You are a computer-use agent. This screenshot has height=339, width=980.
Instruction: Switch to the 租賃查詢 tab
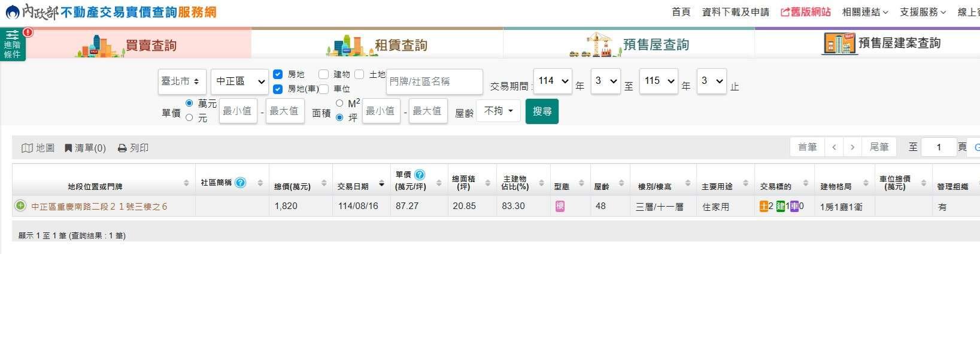point(377,44)
